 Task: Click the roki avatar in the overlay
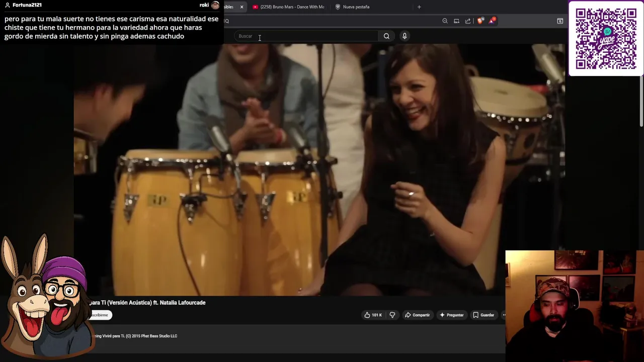tap(215, 5)
